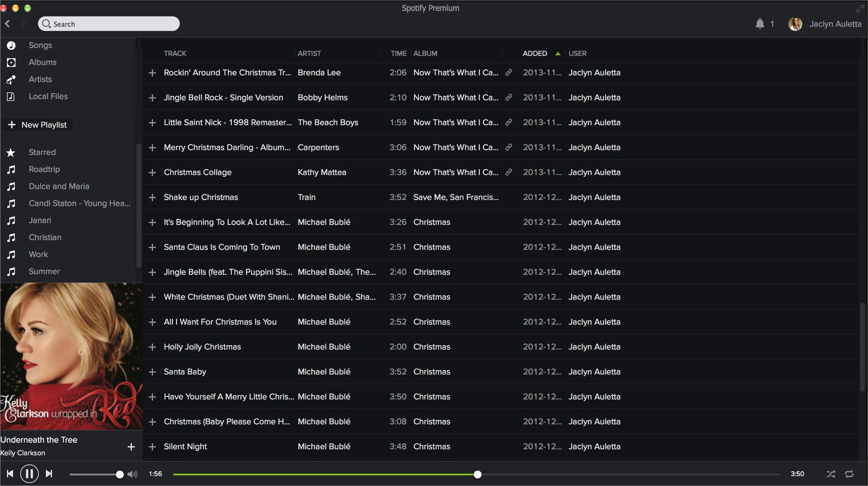Viewport: 868px width, 486px height.
Task: Add Jingle Bell Rock with plus icon
Action: coord(152,98)
